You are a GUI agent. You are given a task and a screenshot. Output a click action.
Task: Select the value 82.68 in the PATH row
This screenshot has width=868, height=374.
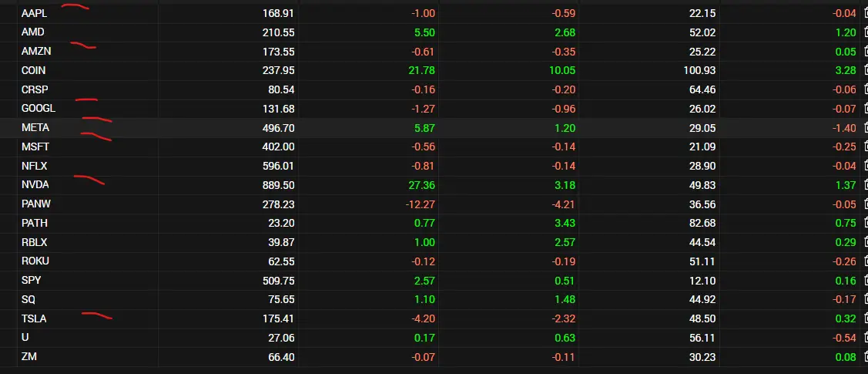[x=702, y=223]
